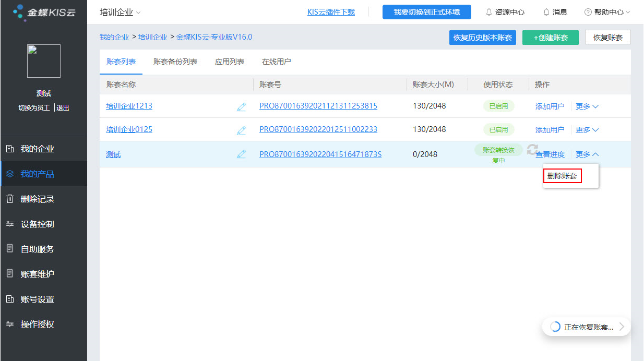Click the 账号设置 sidebar icon
Viewport: 644px width, 361px height.
coord(9,299)
